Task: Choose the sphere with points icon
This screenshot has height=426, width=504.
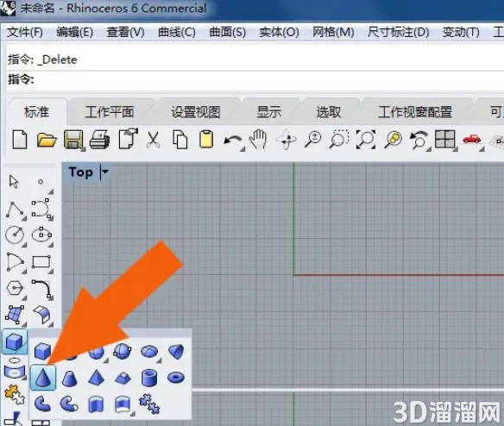Action: point(123,351)
